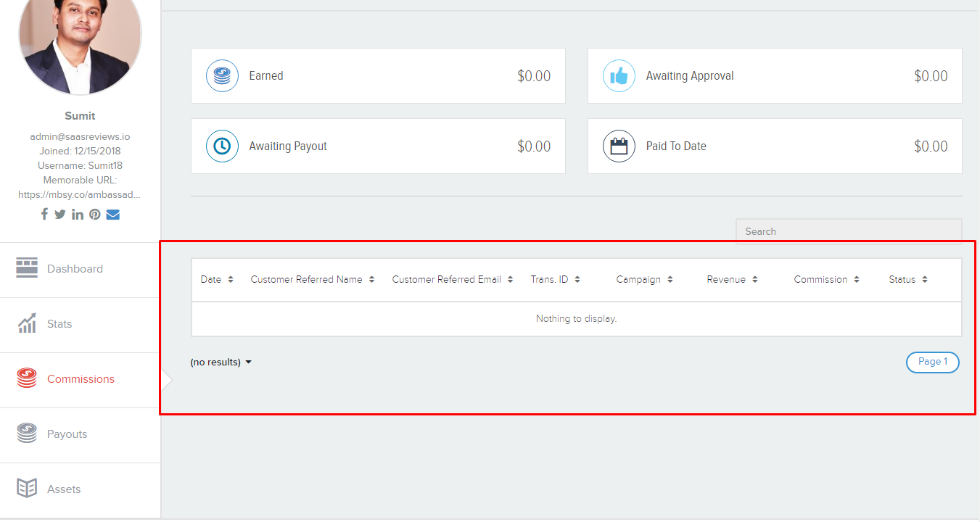Open the Stats menu item
The width and height of the screenshot is (980, 522).
click(80, 324)
